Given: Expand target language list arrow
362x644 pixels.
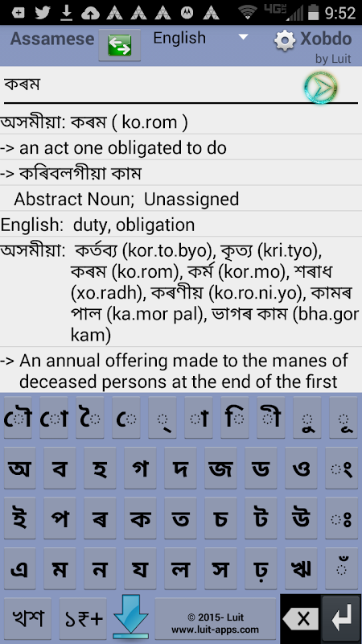Looking at the screenshot, I should click(244, 37).
